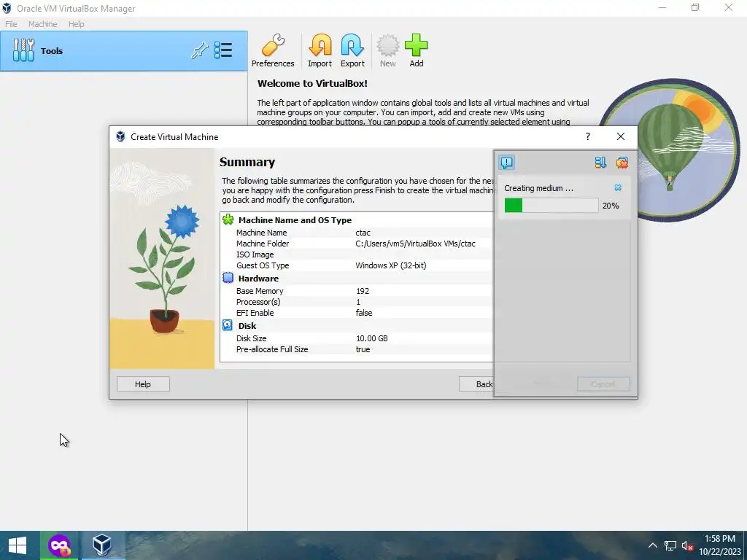Click the 10.00 GB disk size value

pos(371,338)
